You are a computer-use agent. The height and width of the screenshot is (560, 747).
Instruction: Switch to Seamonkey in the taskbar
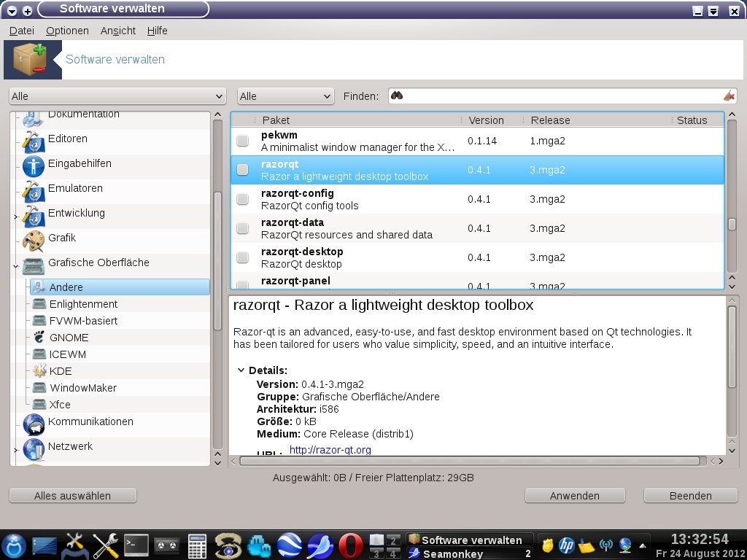coord(470,553)
